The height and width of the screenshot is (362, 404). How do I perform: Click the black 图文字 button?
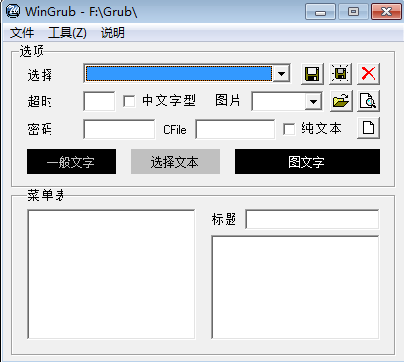tap(307, 162)
